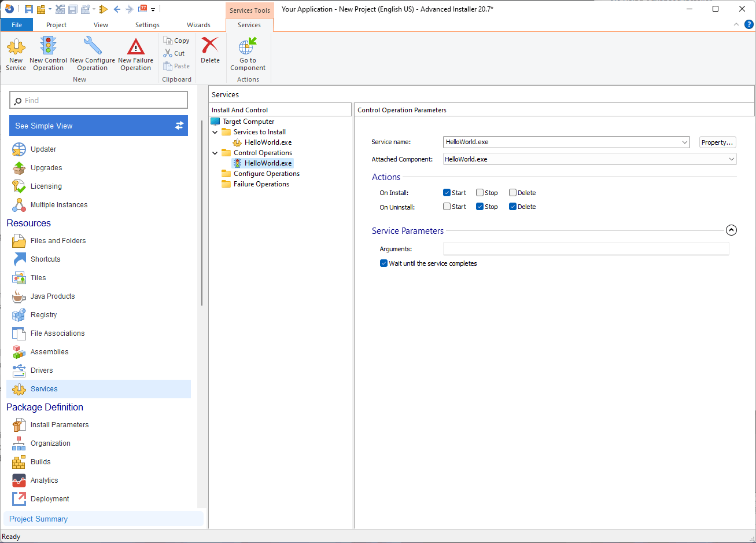Open the Licensing page

[98, 186]
